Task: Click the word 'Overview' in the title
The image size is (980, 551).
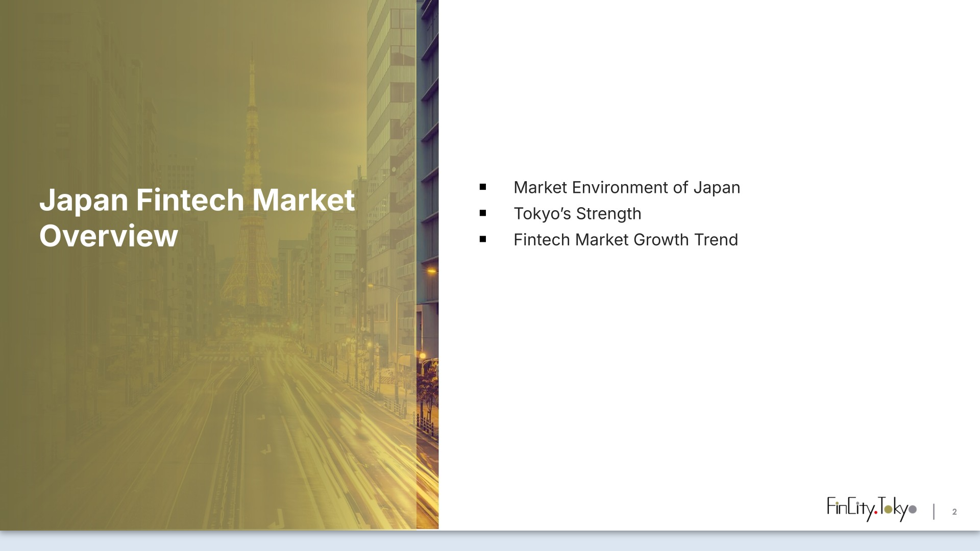Action: [108, 236]
